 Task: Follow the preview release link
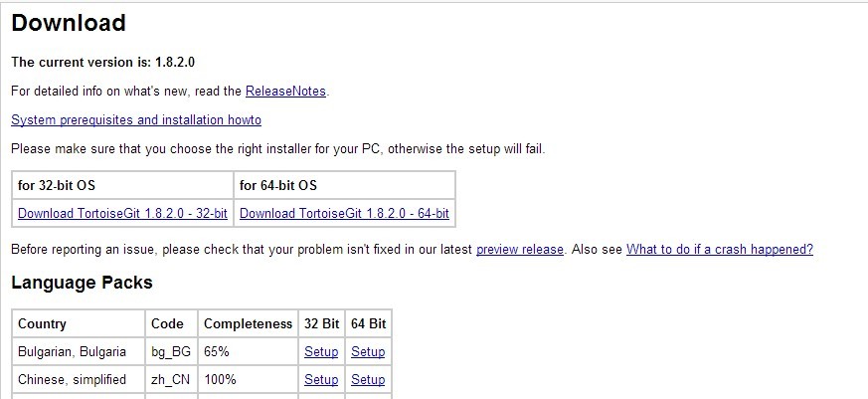519,250
